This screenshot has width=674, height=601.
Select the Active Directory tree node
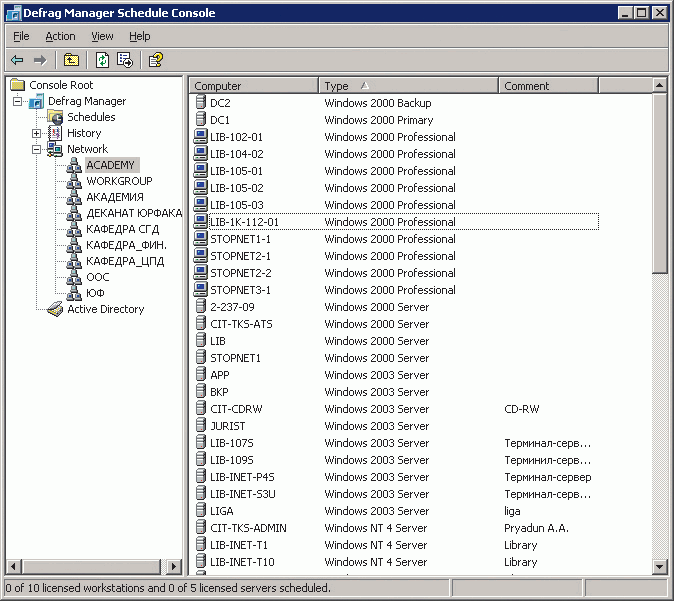click(x=105, y=309)
